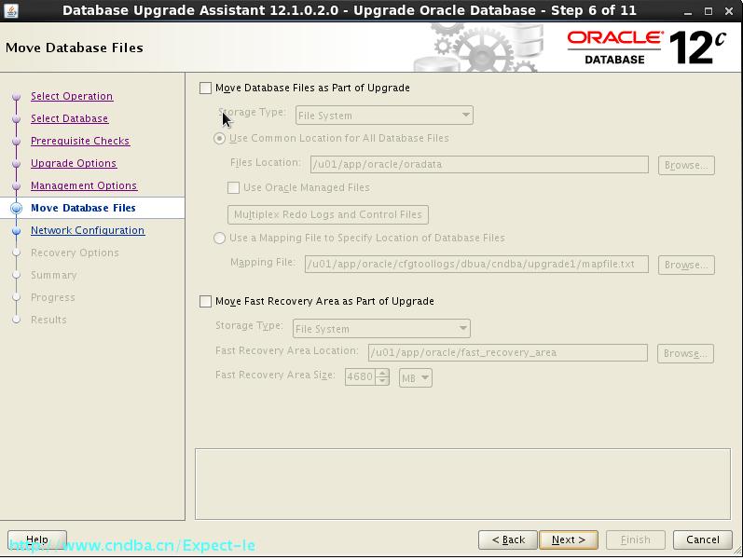
Task: Click the Files Location text field
Action: coord(479,164)
